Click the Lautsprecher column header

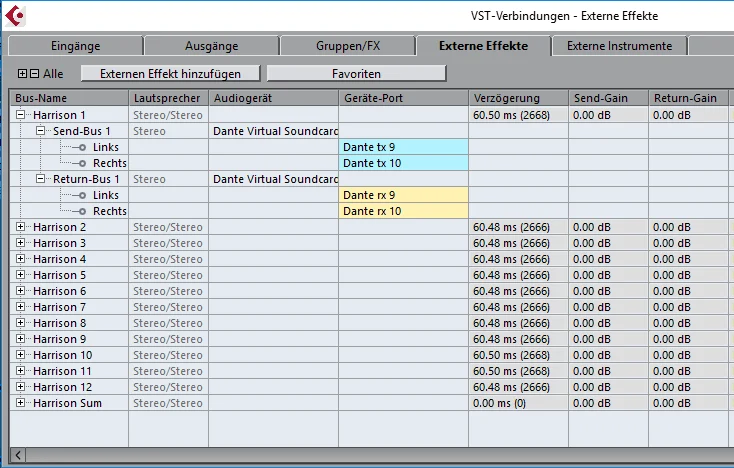[x=168, y=98]
